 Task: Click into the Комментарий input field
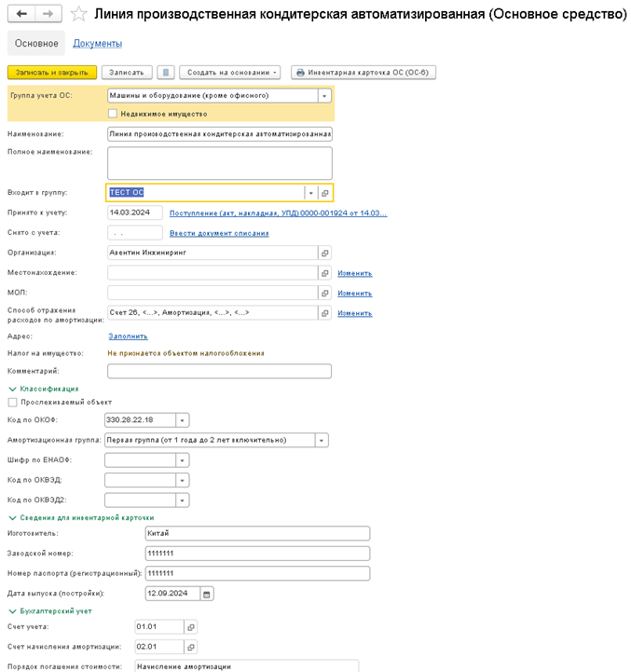tap(219, 371)
